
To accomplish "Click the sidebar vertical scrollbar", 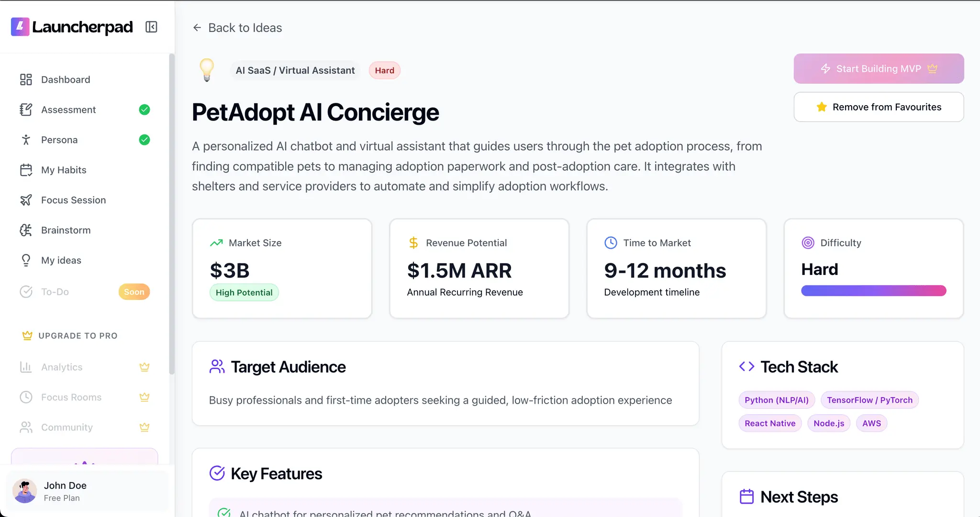I will pyautogui.click(x=171, y=214).
